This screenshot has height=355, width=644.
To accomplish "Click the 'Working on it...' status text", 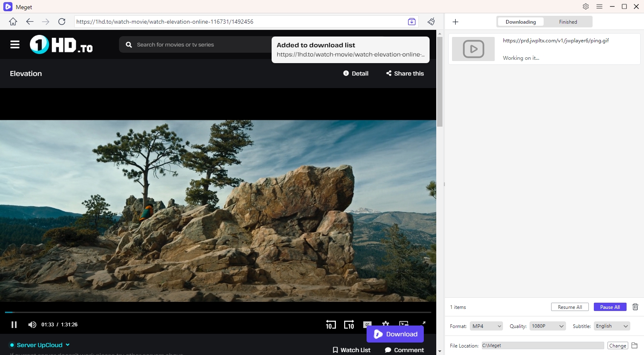I will tap(521, 58).
